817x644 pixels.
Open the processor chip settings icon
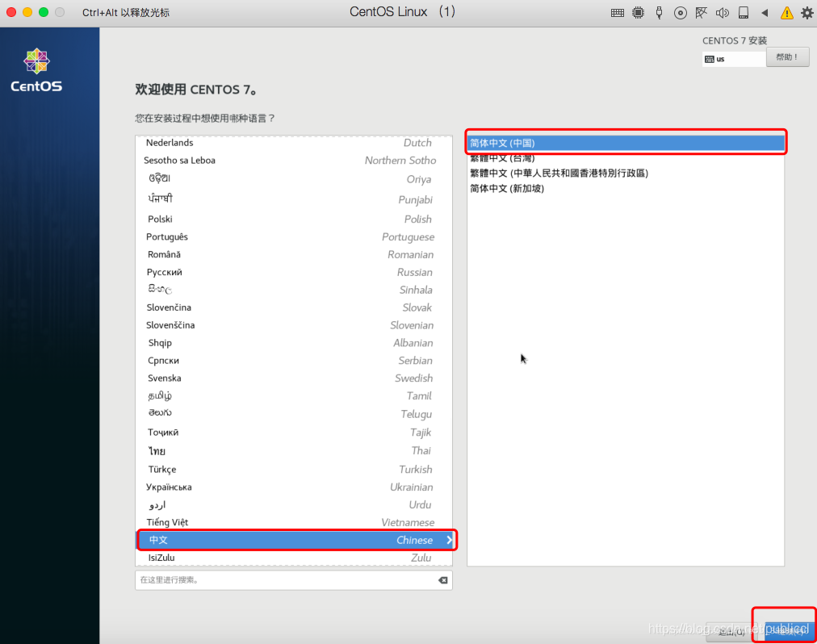[x=638, y=13]
